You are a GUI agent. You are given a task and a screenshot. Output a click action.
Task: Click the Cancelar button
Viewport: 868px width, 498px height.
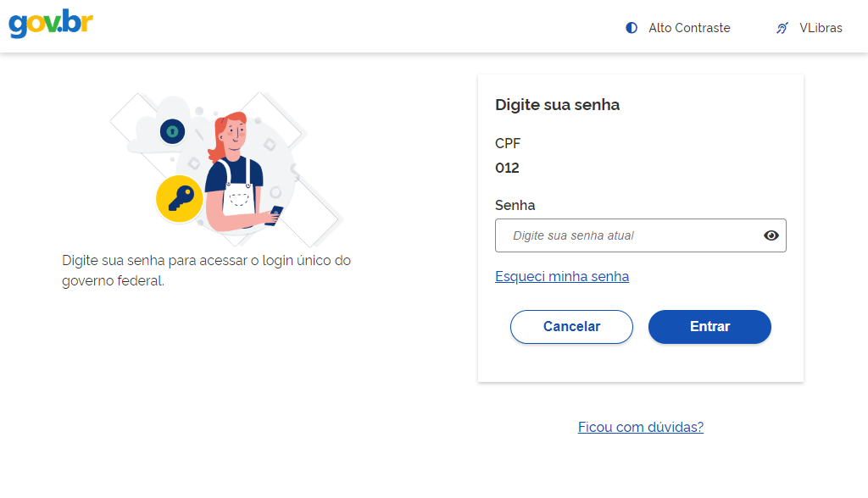571,326
